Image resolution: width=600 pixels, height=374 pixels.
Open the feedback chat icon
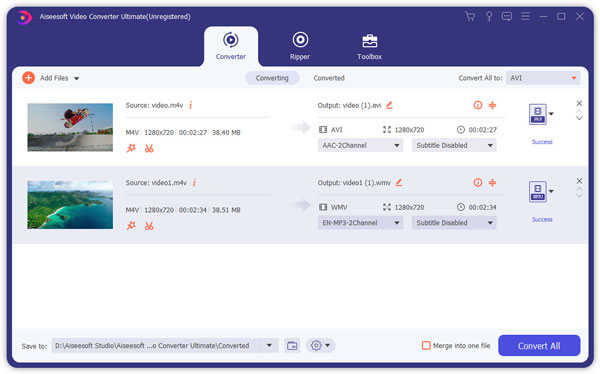pyautogui.click(x=507, y=16)
